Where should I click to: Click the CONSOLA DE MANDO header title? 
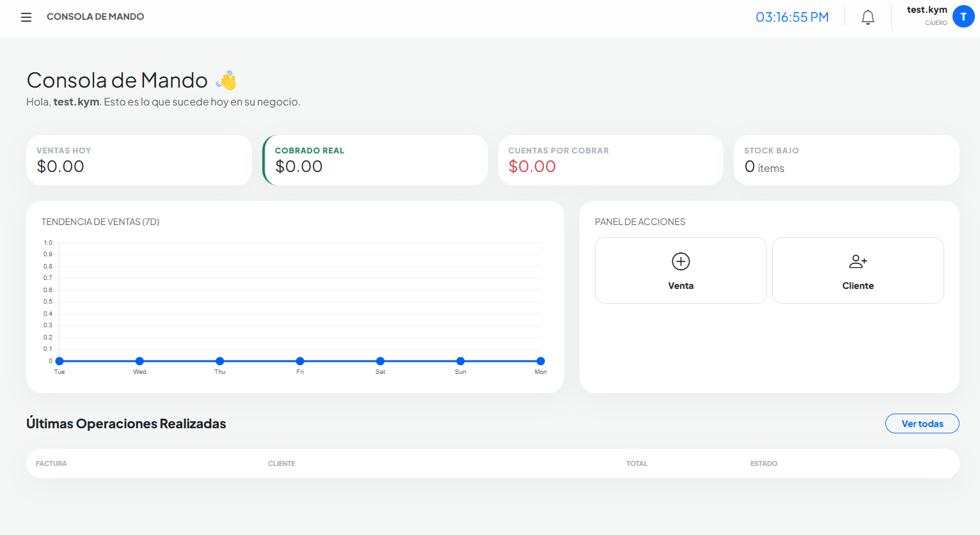point(95,17)
